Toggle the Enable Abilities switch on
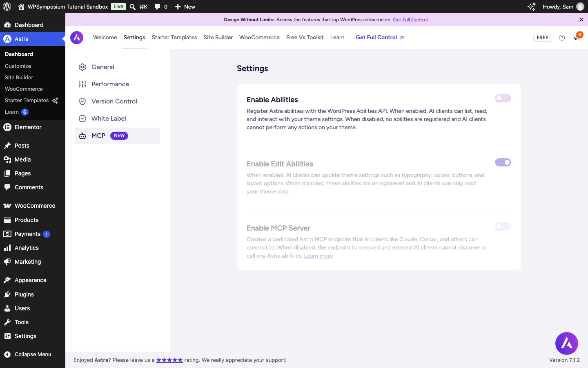 (503, 98)
